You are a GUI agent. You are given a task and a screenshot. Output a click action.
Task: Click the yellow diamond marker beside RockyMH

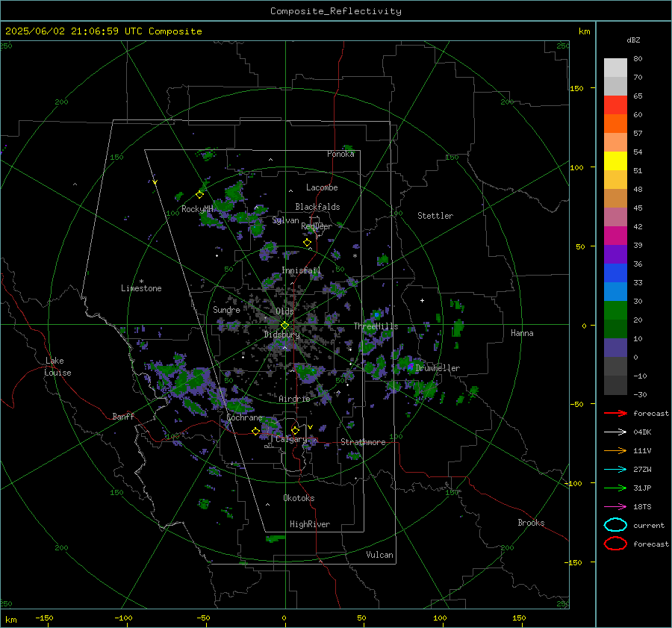(x=199, y=195)
